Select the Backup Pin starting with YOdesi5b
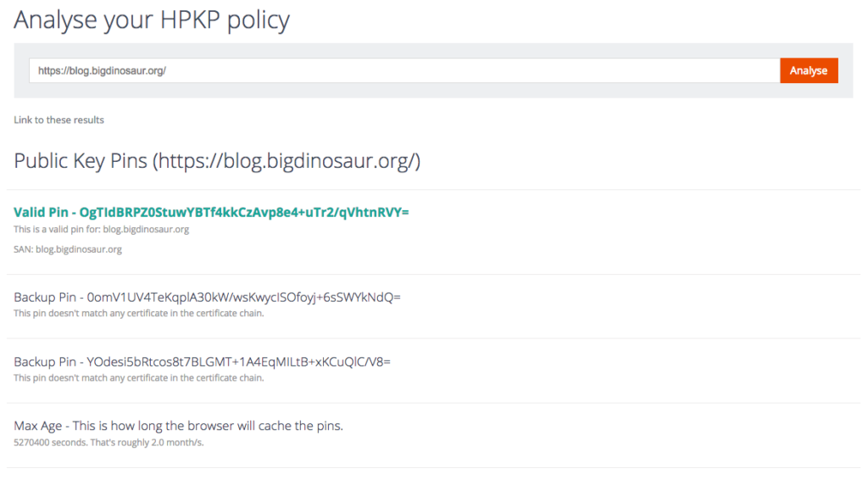 pos(202,362)
